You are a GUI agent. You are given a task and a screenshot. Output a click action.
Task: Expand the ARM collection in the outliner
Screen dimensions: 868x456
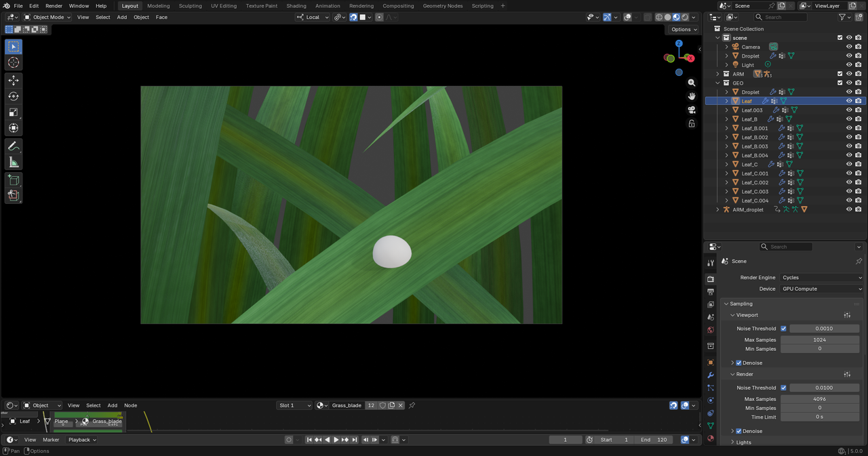click(717, 73)
